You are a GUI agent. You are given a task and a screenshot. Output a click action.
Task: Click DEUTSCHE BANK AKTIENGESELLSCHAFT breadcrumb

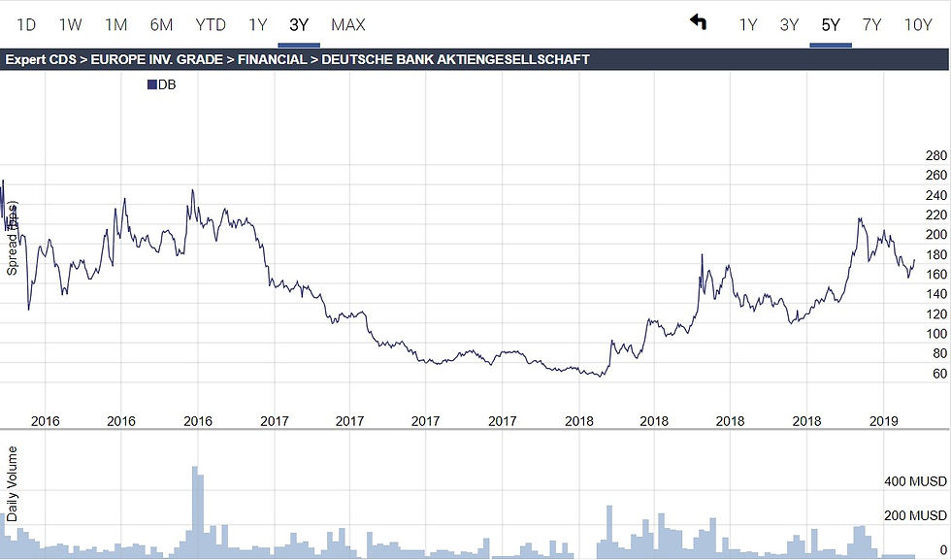pos(455,59)
